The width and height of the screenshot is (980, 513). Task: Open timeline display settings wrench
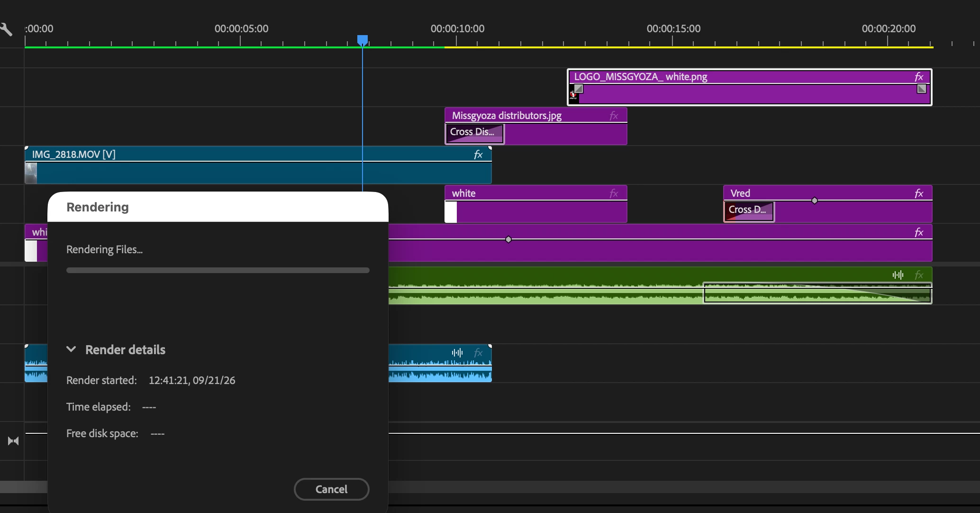6,29
